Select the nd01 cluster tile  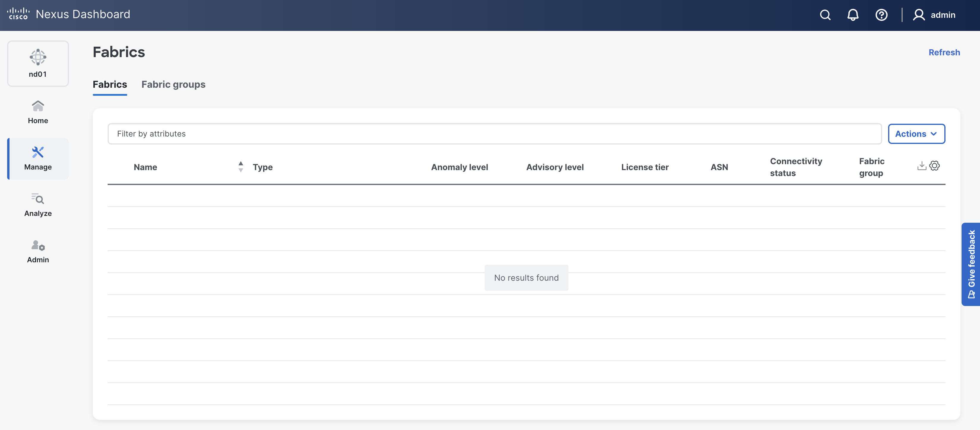coord(38,64)
